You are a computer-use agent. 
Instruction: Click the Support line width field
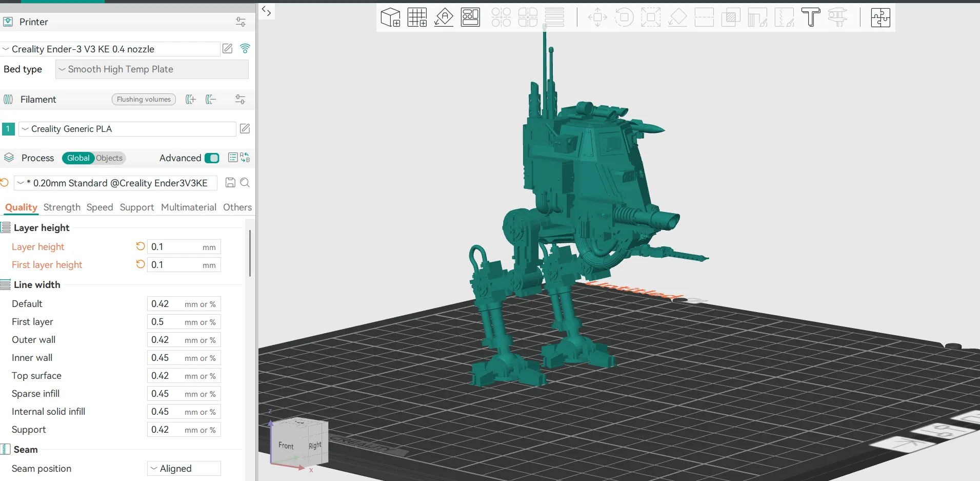(x=184, y=430)
